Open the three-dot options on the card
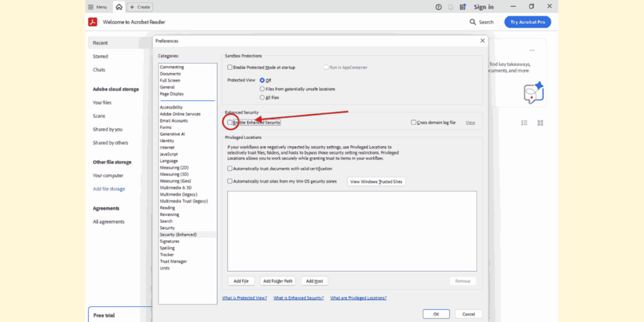Image resolution: width=644 pixels, height=322 pixels. (532, 50)
